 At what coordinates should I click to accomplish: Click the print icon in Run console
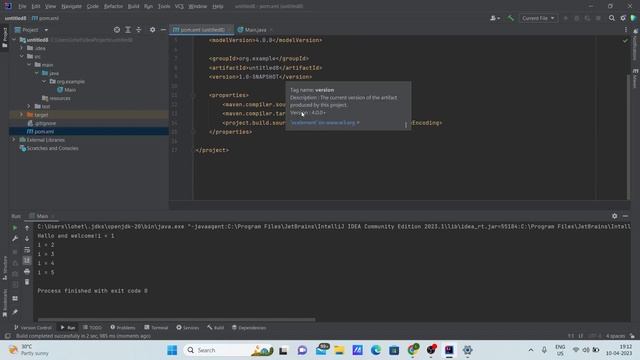[x=27, y=271]
